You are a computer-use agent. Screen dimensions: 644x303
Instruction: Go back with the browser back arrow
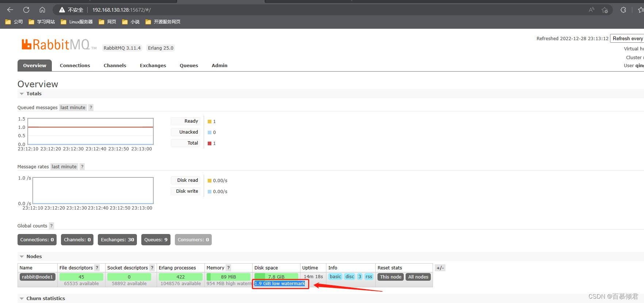tap(10, 10)
